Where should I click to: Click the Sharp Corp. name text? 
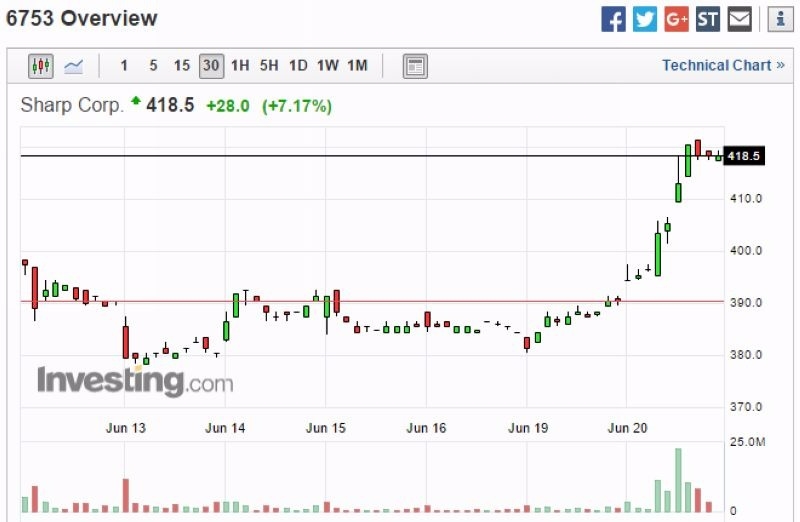pos(72,106)
